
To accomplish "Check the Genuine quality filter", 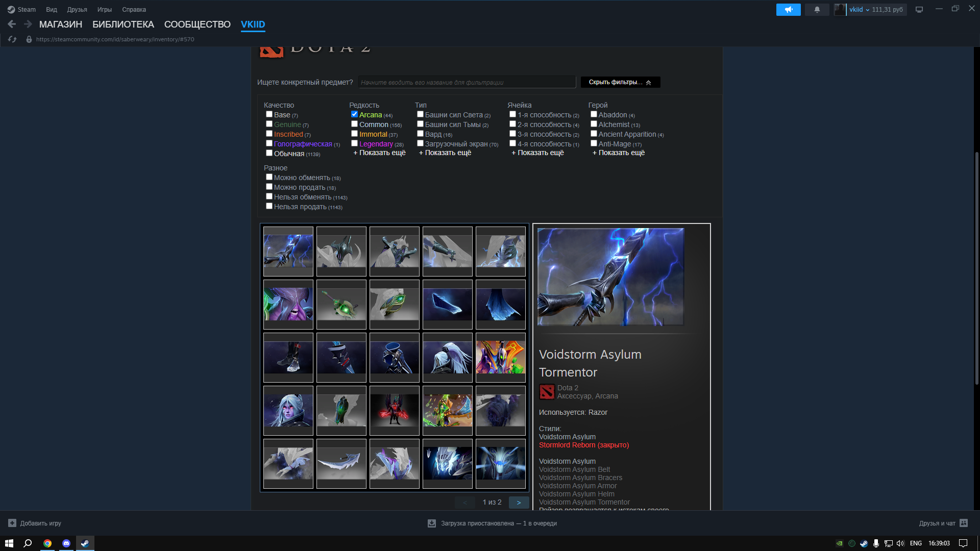I will click(x=269, y=124).
